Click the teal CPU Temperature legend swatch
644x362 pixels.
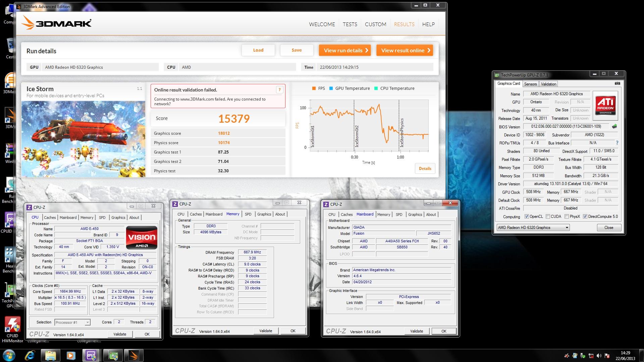tap(376, 88)
